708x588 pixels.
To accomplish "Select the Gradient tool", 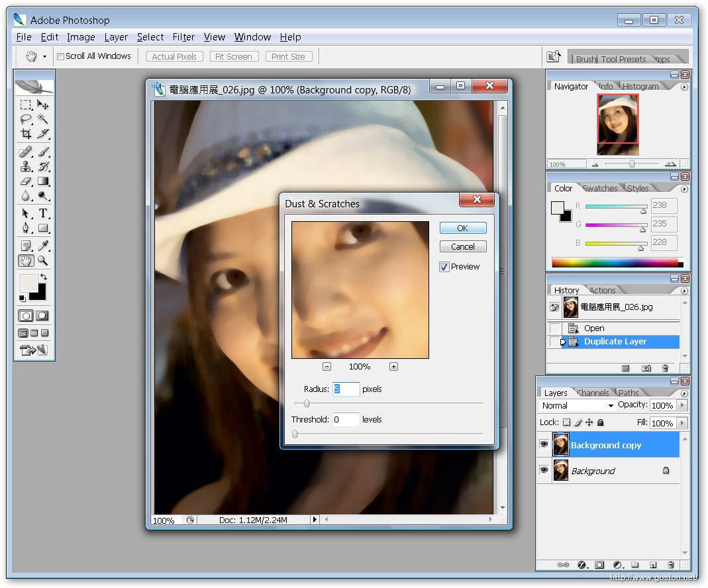I will (43, 181).
